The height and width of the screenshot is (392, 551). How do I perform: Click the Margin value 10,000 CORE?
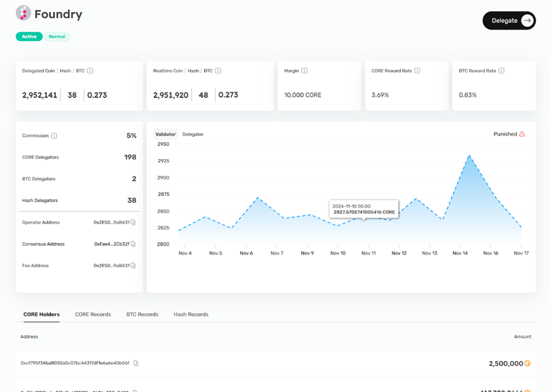coord(303,95)
